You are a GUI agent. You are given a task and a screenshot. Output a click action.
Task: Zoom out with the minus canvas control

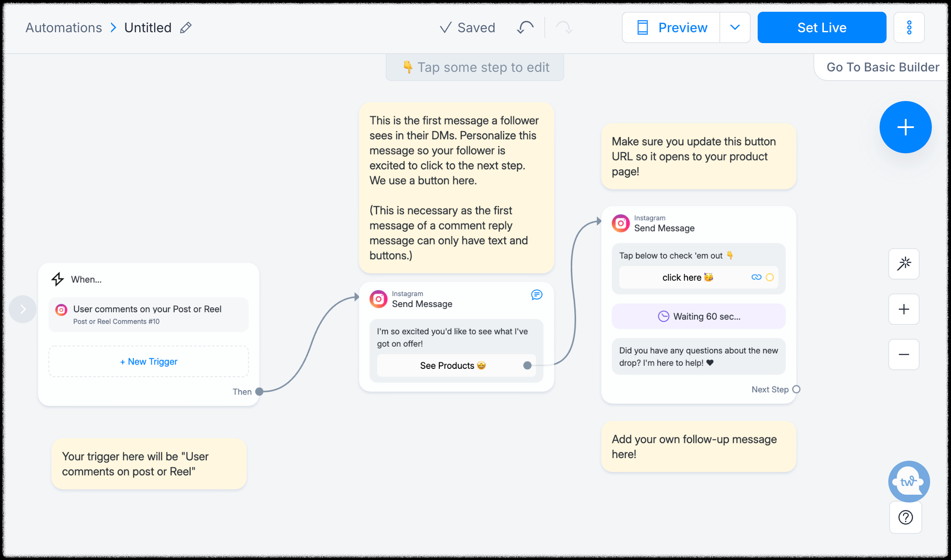pyautogui.click(x=904, y=354)
